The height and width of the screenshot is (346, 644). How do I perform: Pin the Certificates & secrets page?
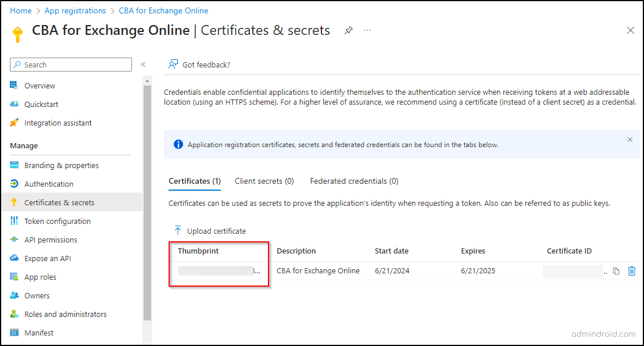pos(348,30)
